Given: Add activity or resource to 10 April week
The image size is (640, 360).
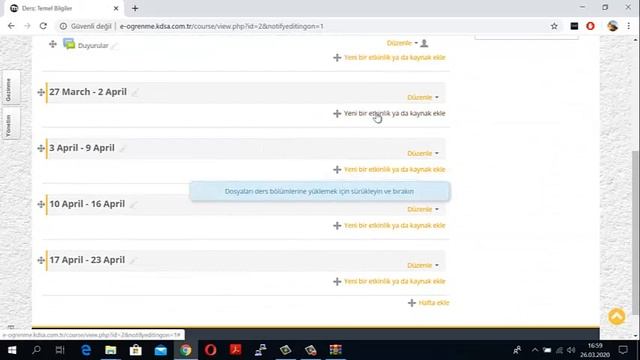Looking at the screenshot, I should pyautogui.click(x=389, y=225).
